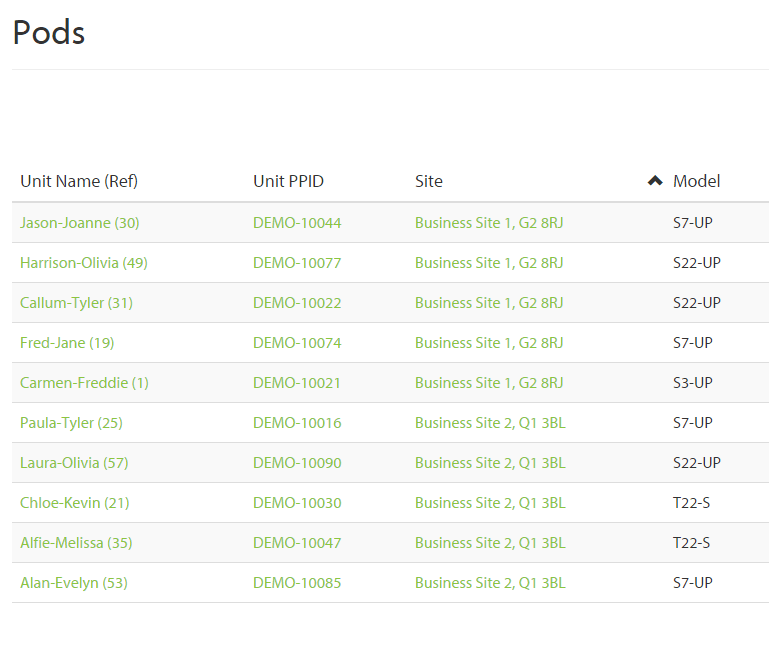
Task: Click the sort arrow icon beside Model
Action: point(655,181)
